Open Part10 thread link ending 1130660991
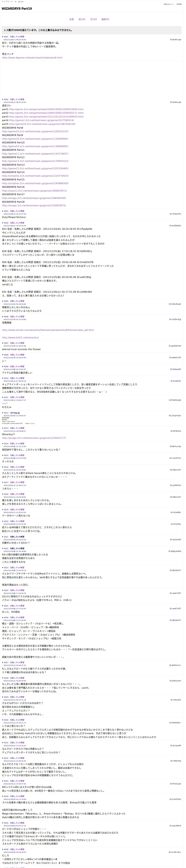Screen dimensions: 186x868 click(35, 146)
